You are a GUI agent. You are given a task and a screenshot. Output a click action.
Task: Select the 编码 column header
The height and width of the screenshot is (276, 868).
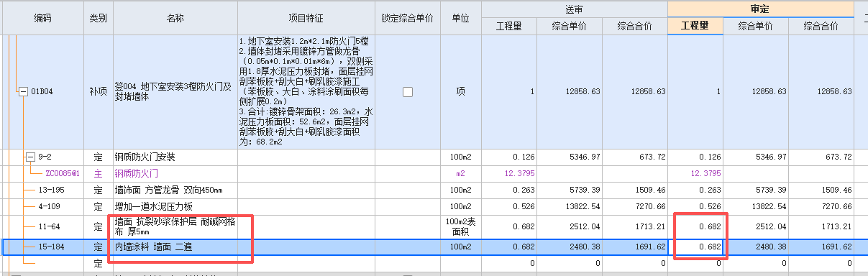coord(42,18)
